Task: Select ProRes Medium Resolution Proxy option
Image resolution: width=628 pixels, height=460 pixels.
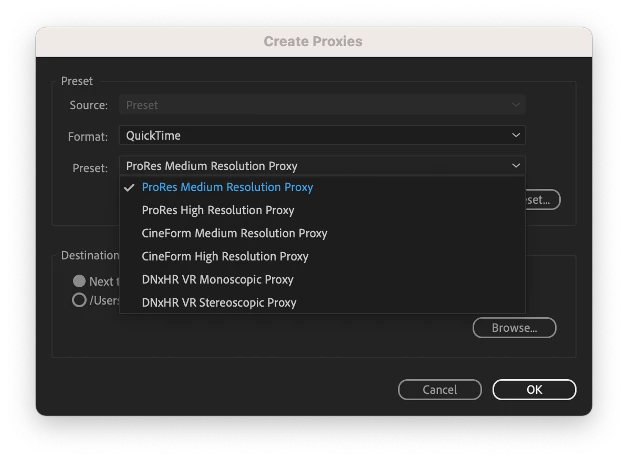Action: 322,187
